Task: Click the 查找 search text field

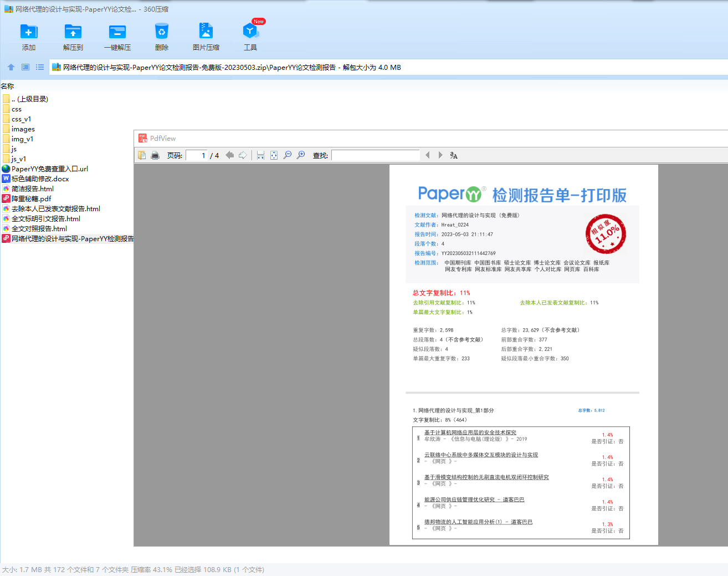Action: pyautogui.click(x=376, y=155)
